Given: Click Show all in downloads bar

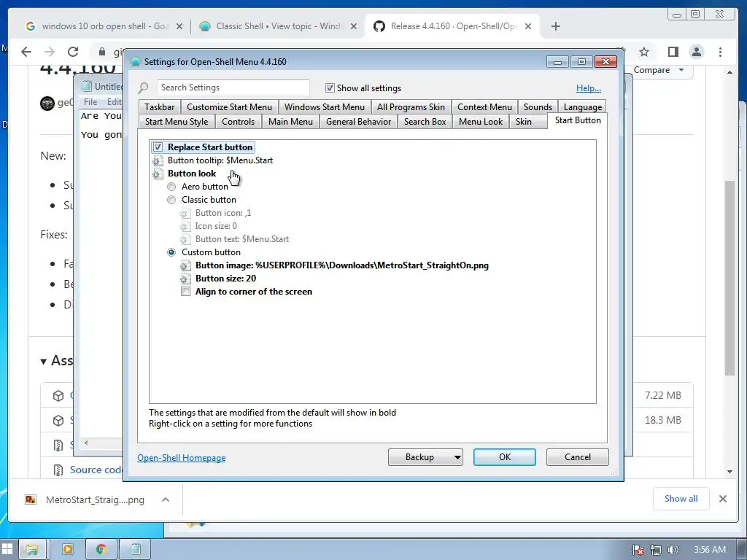Looking at the screenshot, I should [x=681, y=499].
